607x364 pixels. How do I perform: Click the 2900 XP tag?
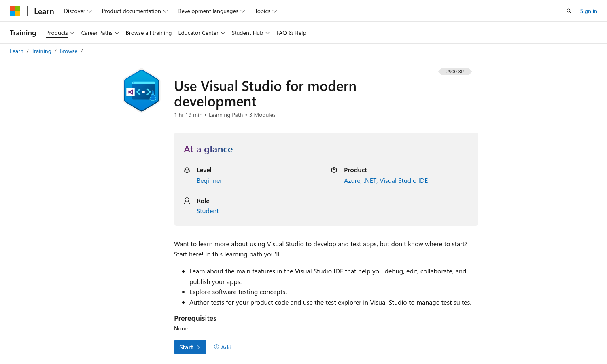coord(455,72)
